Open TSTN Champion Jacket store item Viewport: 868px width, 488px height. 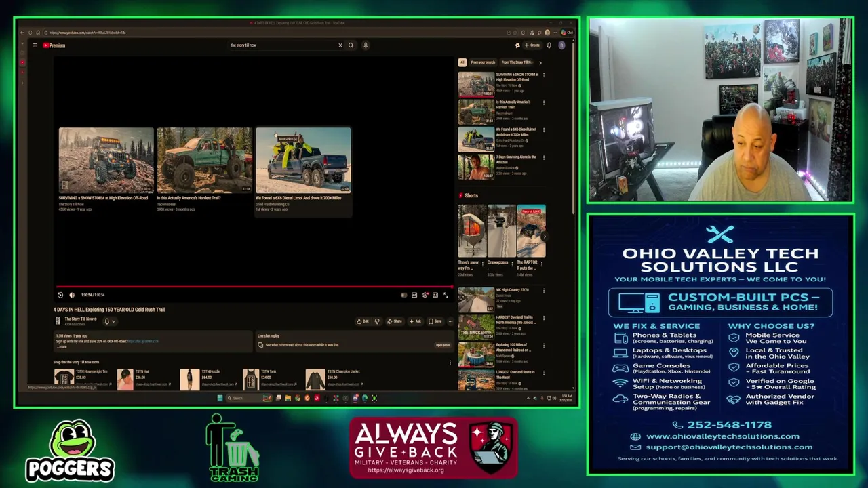[x=336, y=378]
